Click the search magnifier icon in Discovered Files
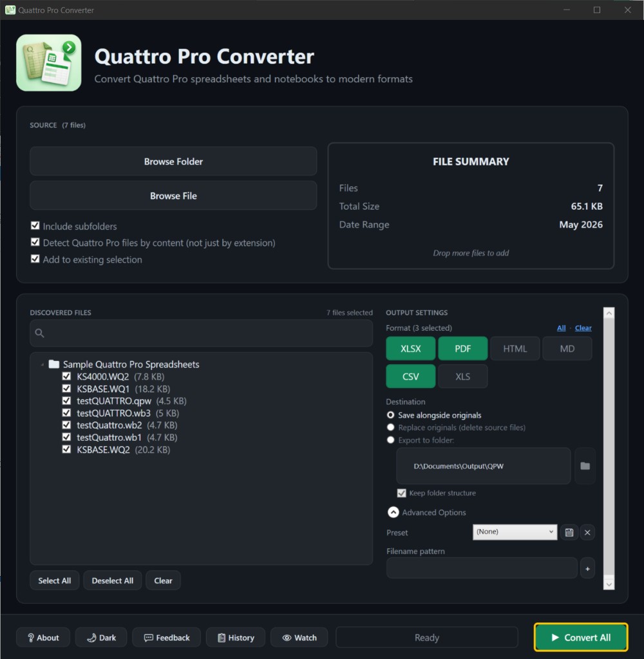The height and width of the screenshot is (659, 644). click(x=39, y=333)
